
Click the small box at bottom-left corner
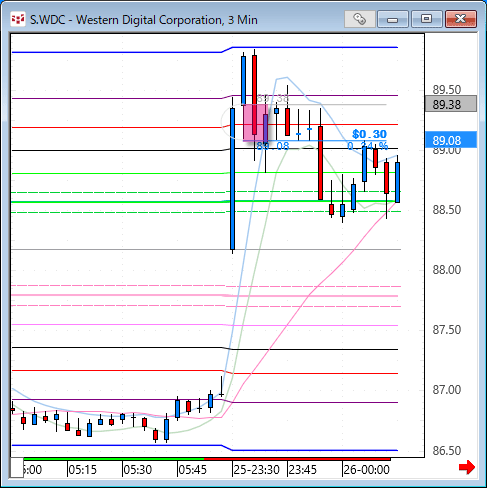click(x=17, y=467)
